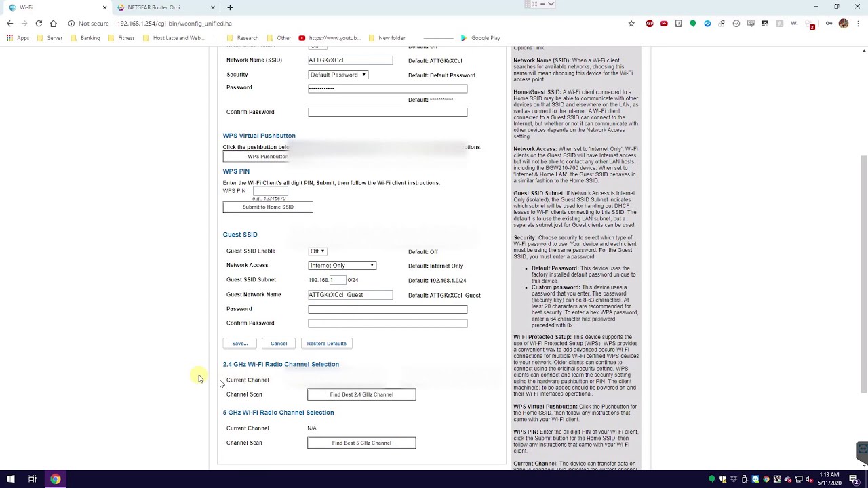The width and height of the screenshot is (868, 488).
Task: Open the Google Play bookmark
Action: [480, 38]
